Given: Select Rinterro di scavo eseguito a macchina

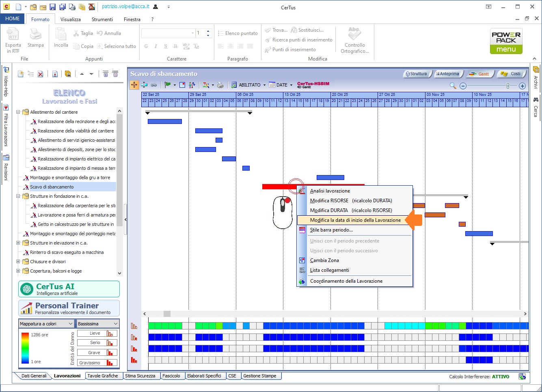Looking at the screenshot, I should [67, 252].
